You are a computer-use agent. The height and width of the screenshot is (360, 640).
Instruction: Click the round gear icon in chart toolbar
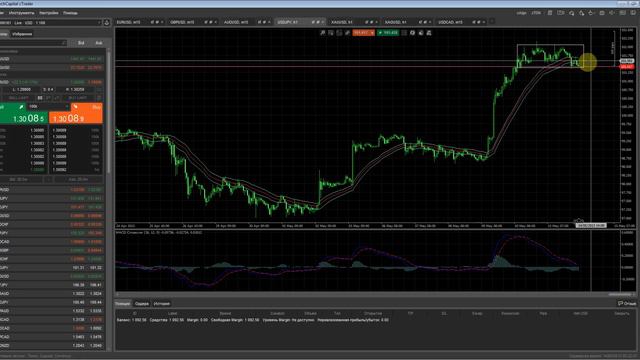[x=413, y=33]
